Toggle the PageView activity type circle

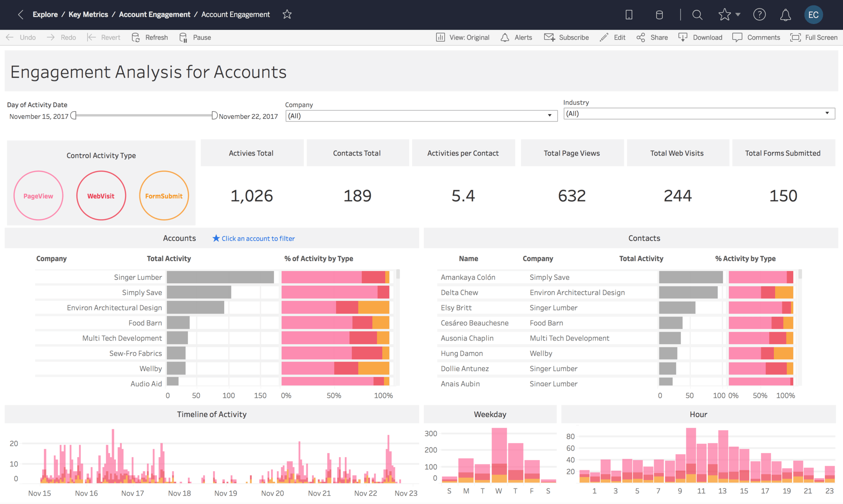pyautogui.click(x=38, y=196)
